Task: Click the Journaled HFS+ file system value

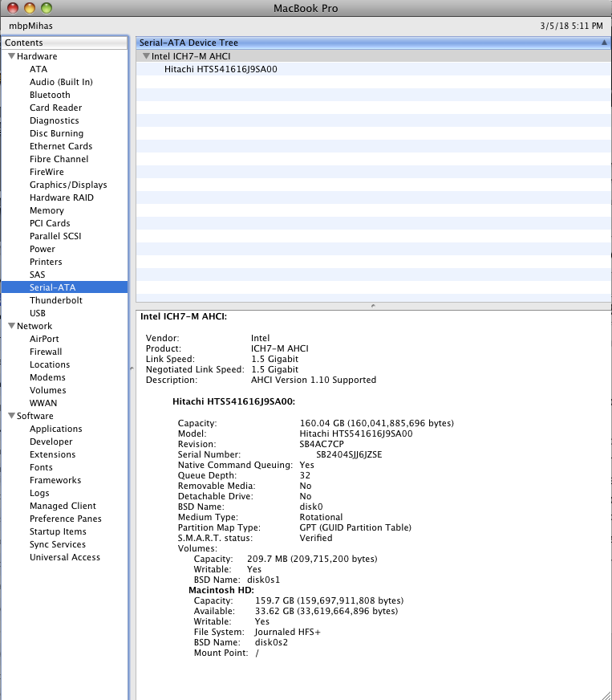Action: pyautogui.click(x=288, y=632)
